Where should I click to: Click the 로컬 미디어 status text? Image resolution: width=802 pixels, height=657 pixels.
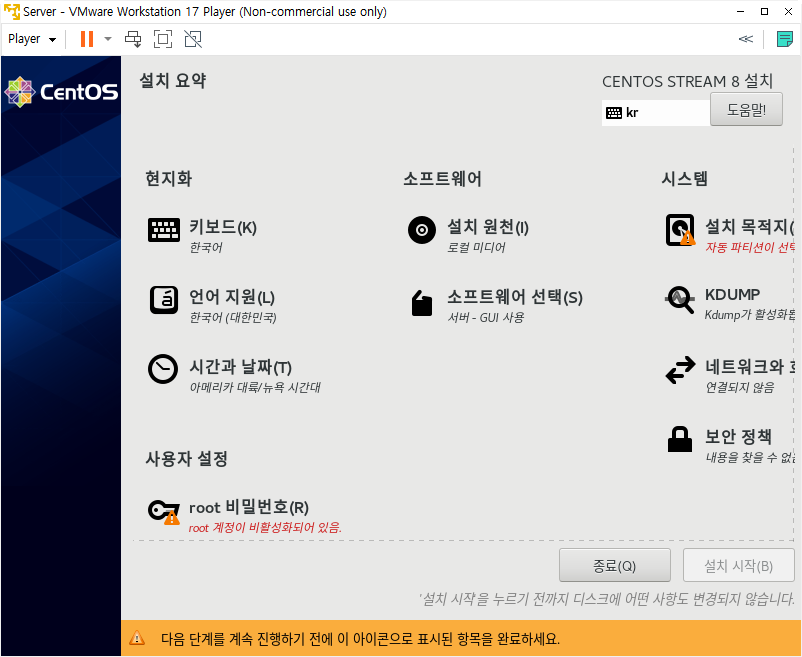coord(476,247)
